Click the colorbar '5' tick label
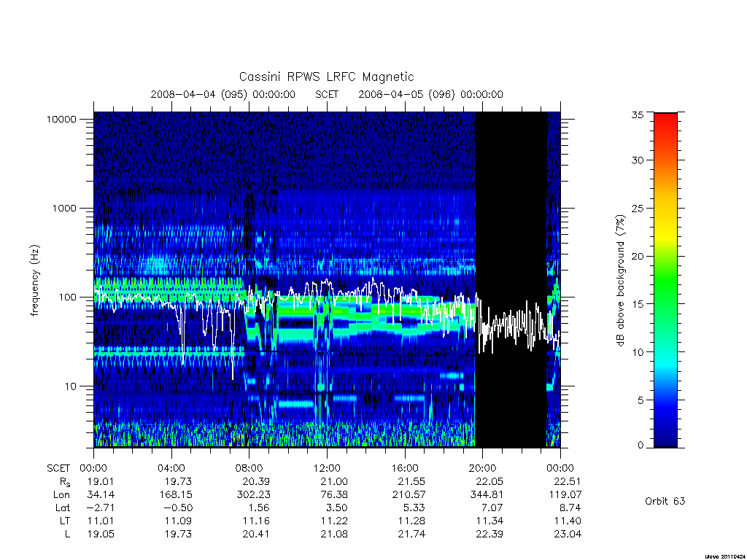 pyautogui.click(x=640, y=400)
